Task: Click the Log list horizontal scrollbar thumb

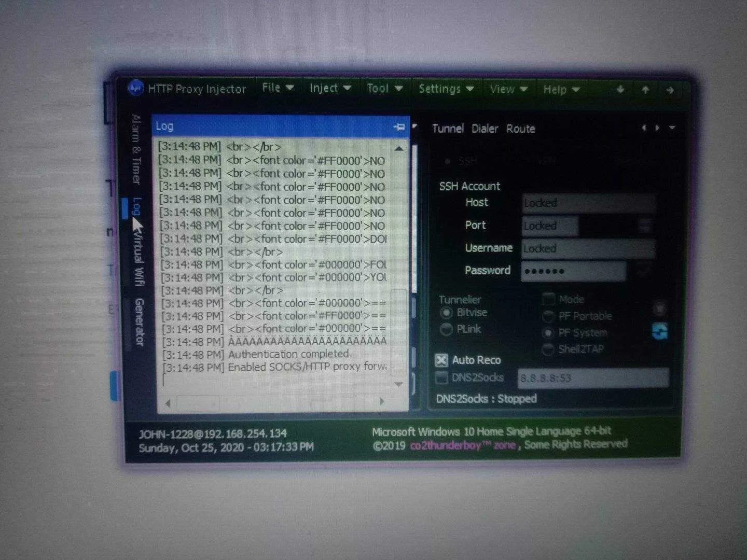Action: tap(199, 403)
